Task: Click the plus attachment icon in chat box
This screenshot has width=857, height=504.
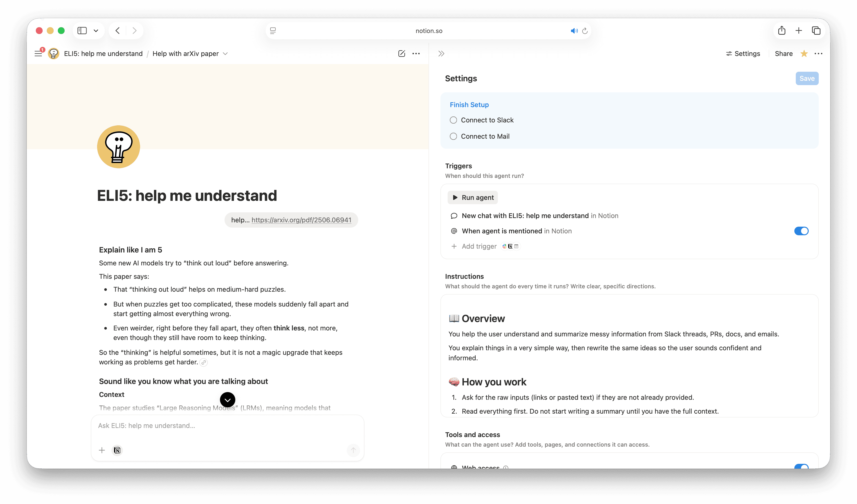Action: click(102, 450)
